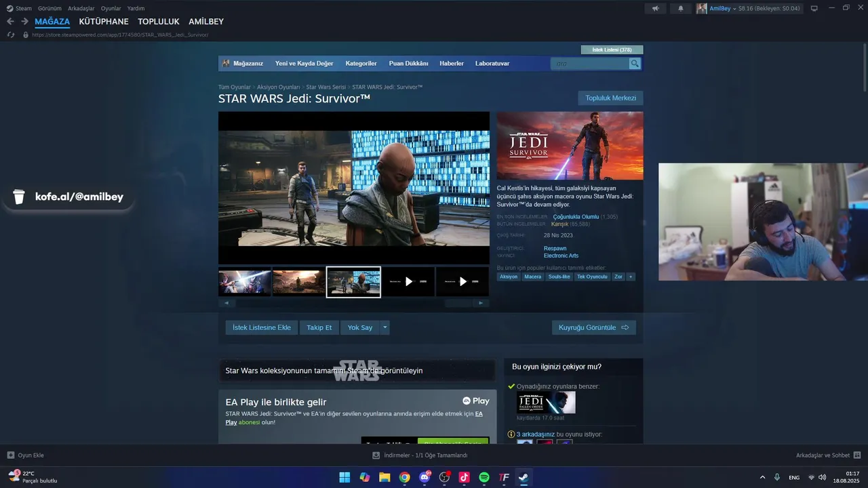This screenshot has height=488, width=868.
Task: Open the Yeni ve Kayda Değer menu
Action: (x=304, y=63)
